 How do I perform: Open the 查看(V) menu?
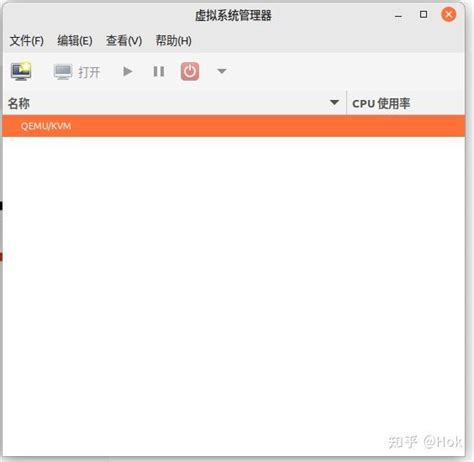124,41
